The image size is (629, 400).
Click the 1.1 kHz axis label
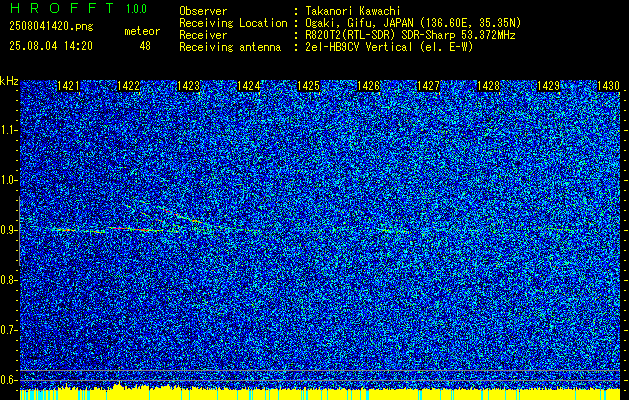[7, 130]
